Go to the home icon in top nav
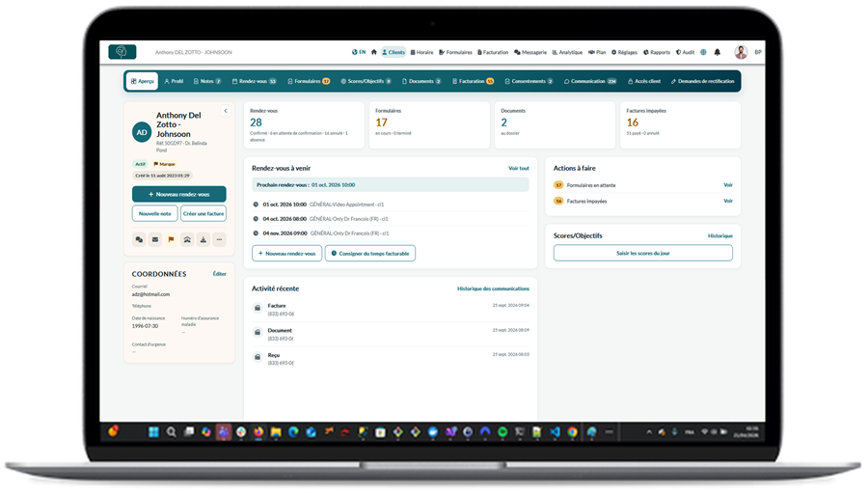 (x=373, y=52)
